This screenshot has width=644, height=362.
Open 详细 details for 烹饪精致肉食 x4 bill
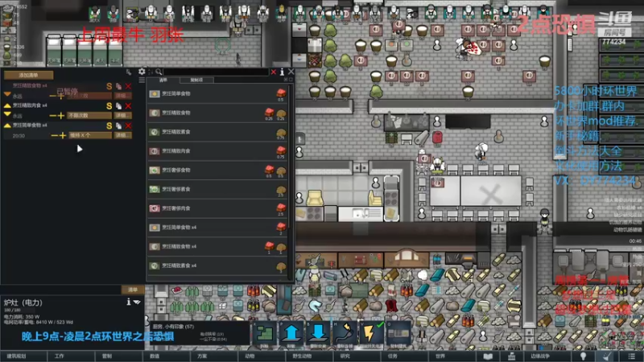pos(123,116)
